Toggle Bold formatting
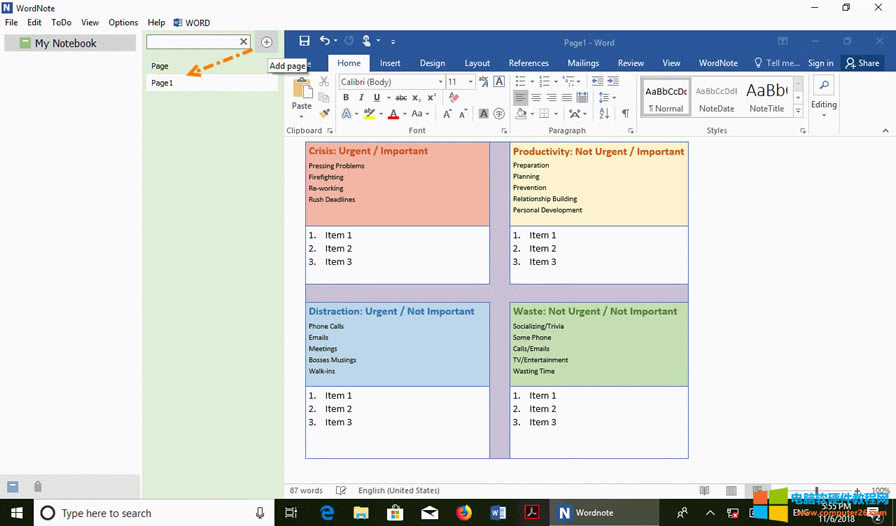 [346, 98]
